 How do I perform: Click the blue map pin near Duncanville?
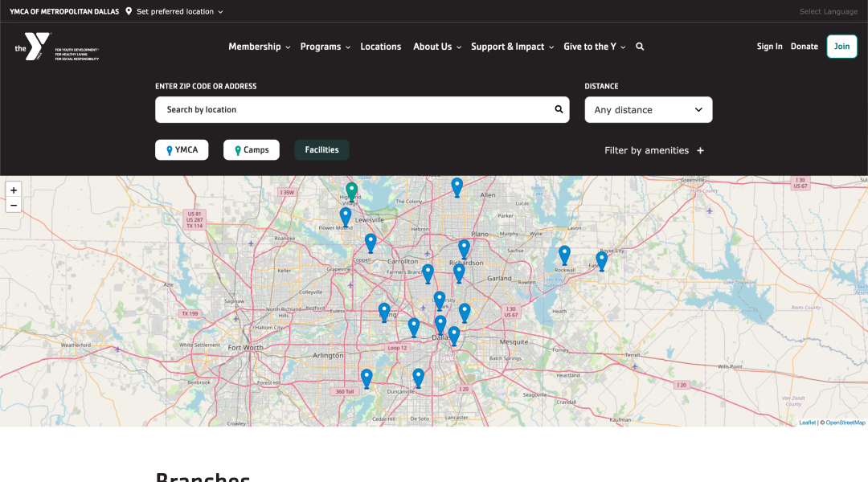click(x=418, y=377)
